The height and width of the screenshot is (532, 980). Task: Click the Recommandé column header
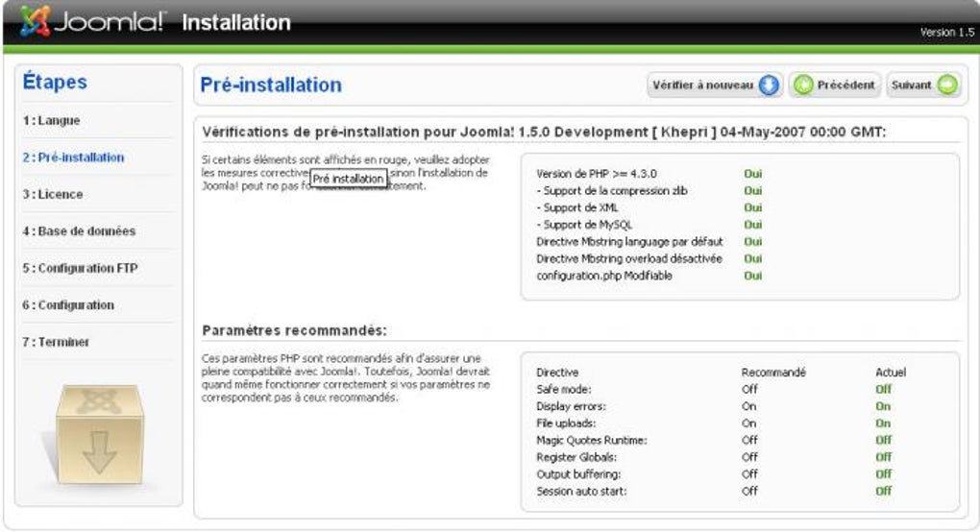point(773,373)
